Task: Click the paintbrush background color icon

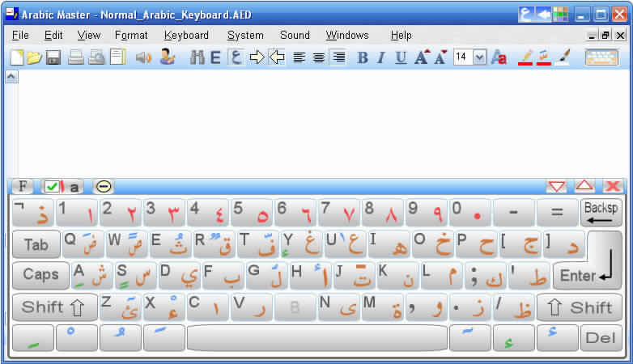Action: click(x=563, y=57)
